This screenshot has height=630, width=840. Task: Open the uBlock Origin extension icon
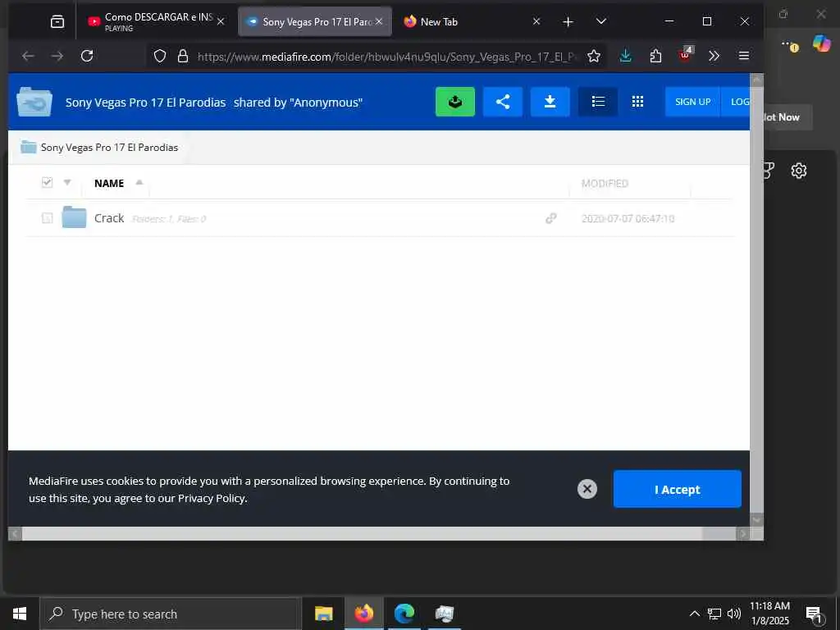tap(686, 55)
